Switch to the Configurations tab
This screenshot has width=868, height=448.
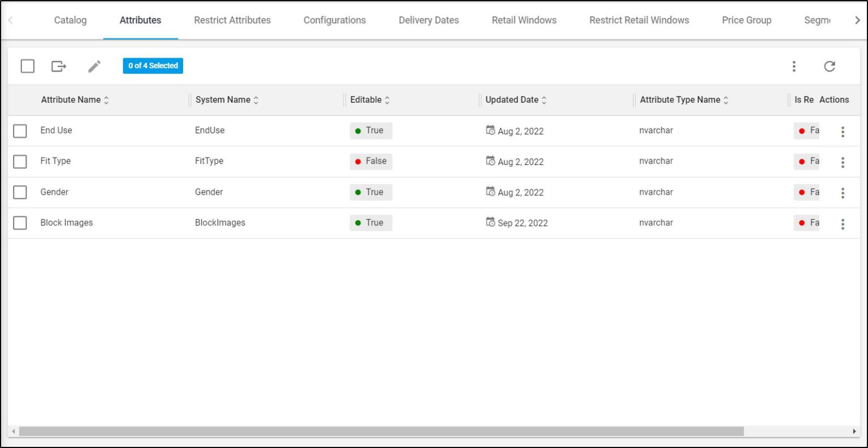click(x=335, y=20)
